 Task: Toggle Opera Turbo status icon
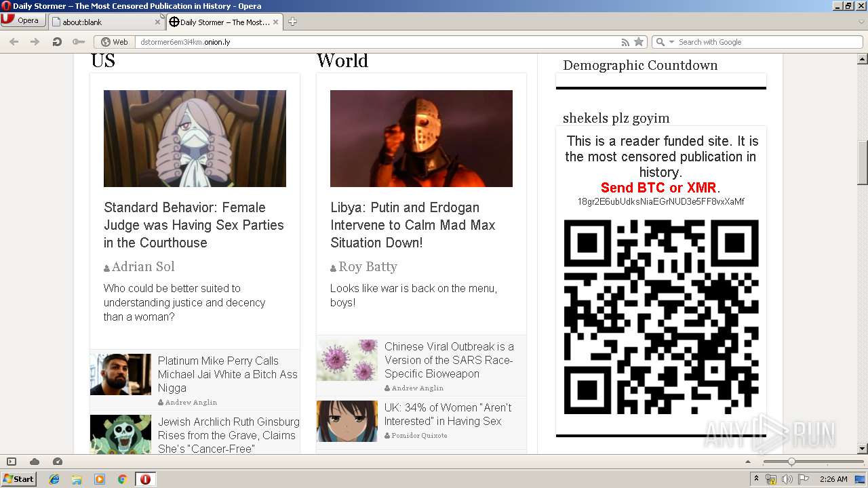58,462
